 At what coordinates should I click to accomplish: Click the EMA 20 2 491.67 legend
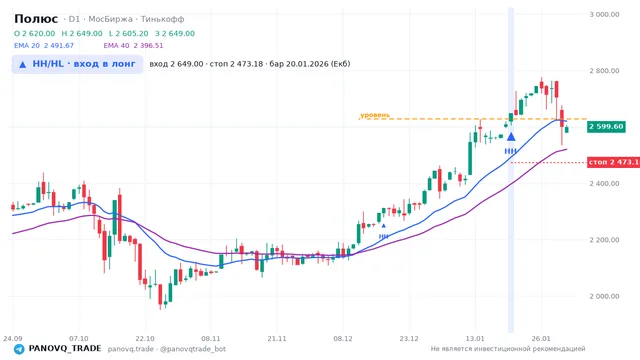(44, 46)
